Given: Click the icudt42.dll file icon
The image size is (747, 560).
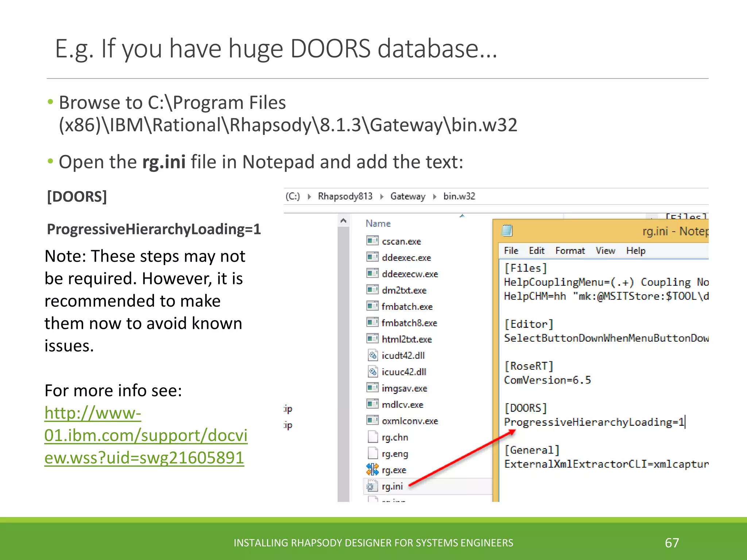Looking at the screenshot, I should 372,355.
